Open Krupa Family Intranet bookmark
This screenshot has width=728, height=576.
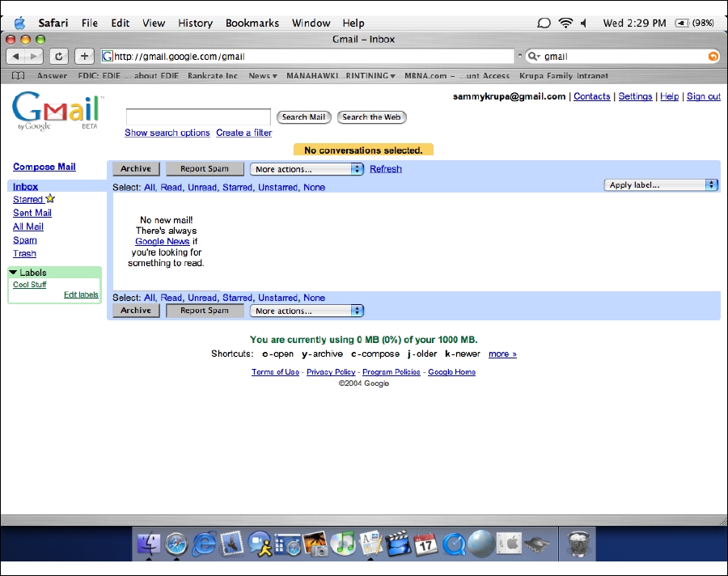click(x=564, y=76)
